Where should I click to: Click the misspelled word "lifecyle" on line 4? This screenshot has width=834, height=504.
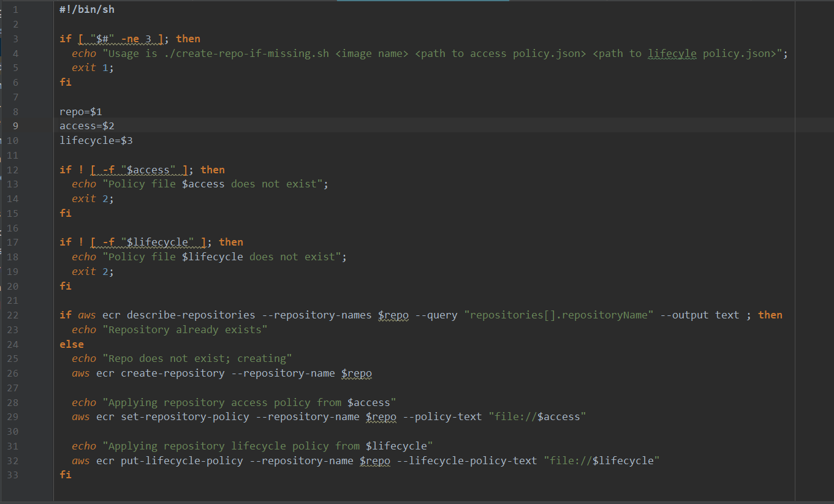(x=672, y=53)
